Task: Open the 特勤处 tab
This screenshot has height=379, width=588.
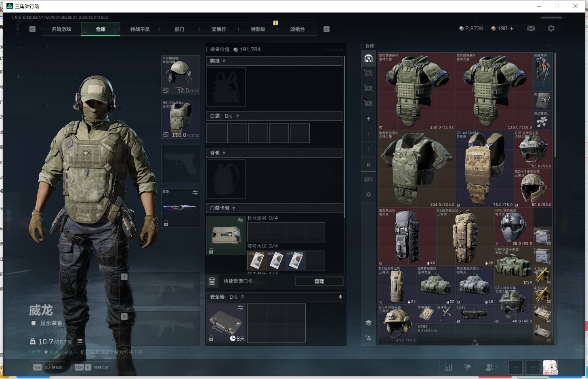Action: (x=258, y=29)
